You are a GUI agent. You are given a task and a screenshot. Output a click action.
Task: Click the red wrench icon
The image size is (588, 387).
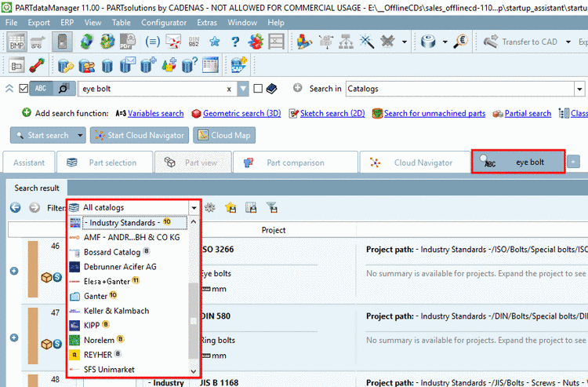(x=37, y=65)
